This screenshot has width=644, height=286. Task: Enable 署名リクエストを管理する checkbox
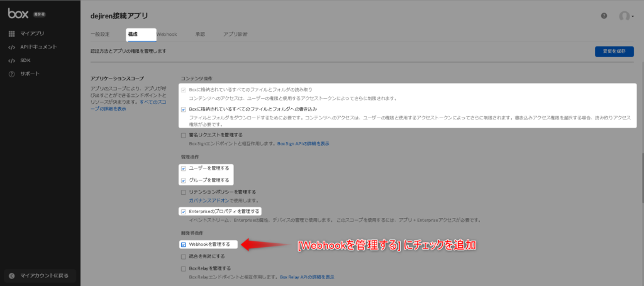[x=183, y=135]
